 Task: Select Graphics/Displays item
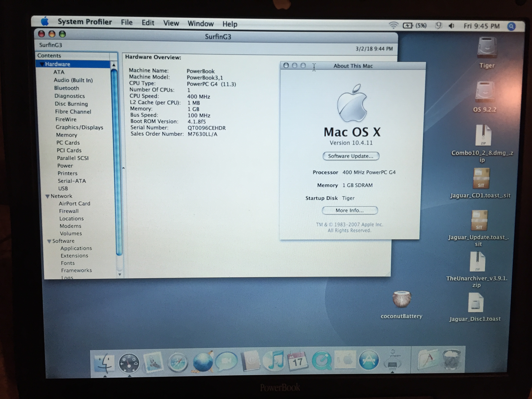coord(79,127)
